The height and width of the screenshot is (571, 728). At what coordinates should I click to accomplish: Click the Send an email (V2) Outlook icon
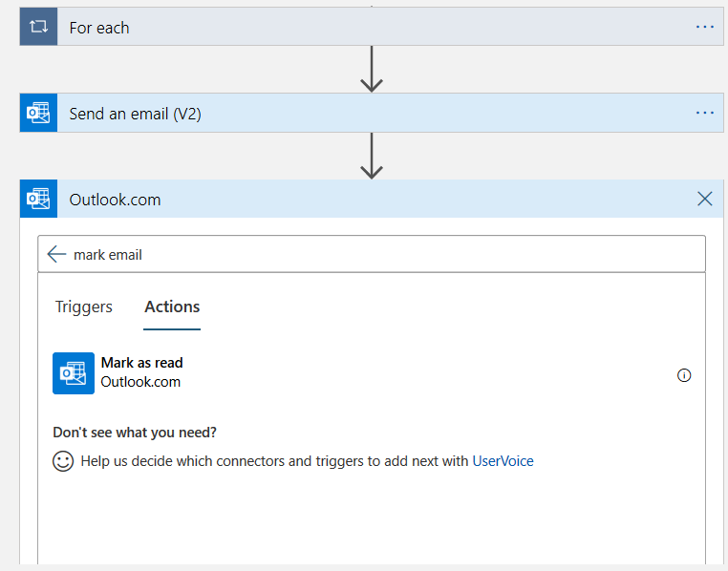pyautogui.click(x=38, y=113)
